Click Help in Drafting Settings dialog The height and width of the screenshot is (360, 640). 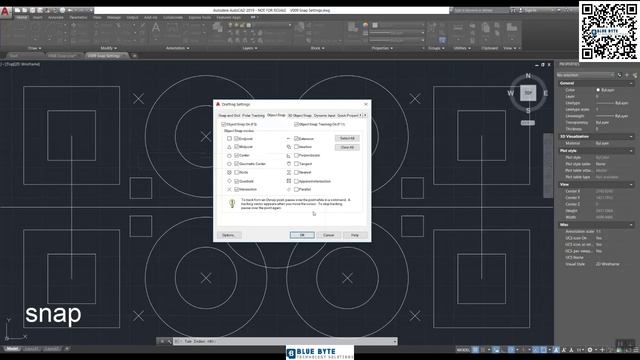click(x=355, y=235)
